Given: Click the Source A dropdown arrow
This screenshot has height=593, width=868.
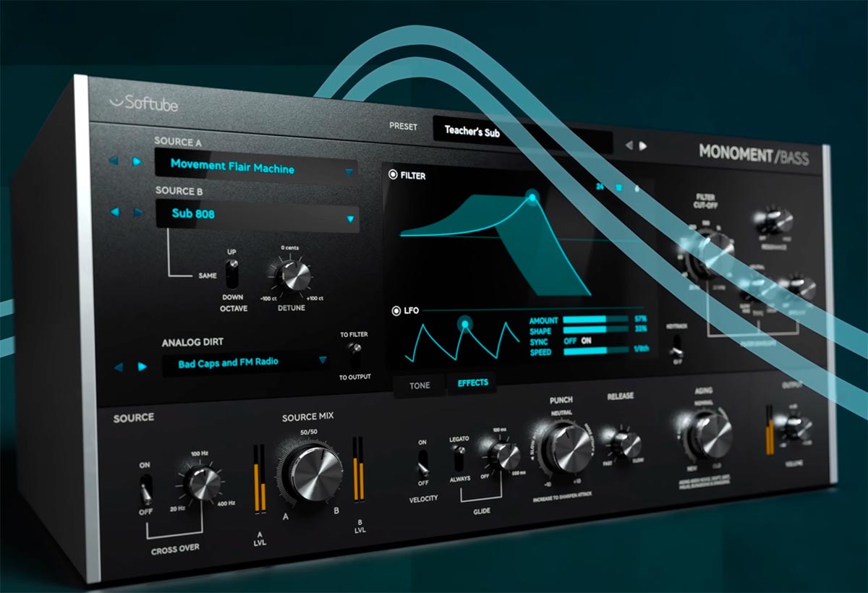Looking at the screenshot, I should click(349, 172).
